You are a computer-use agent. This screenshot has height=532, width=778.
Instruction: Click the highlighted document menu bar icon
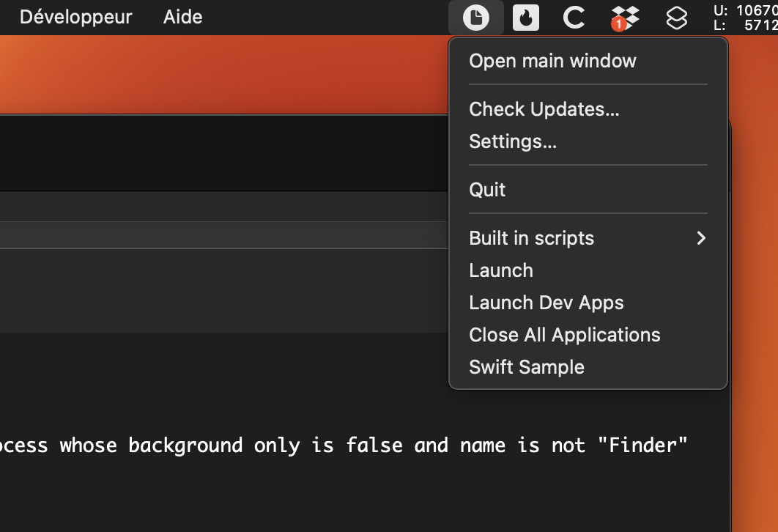475,17
